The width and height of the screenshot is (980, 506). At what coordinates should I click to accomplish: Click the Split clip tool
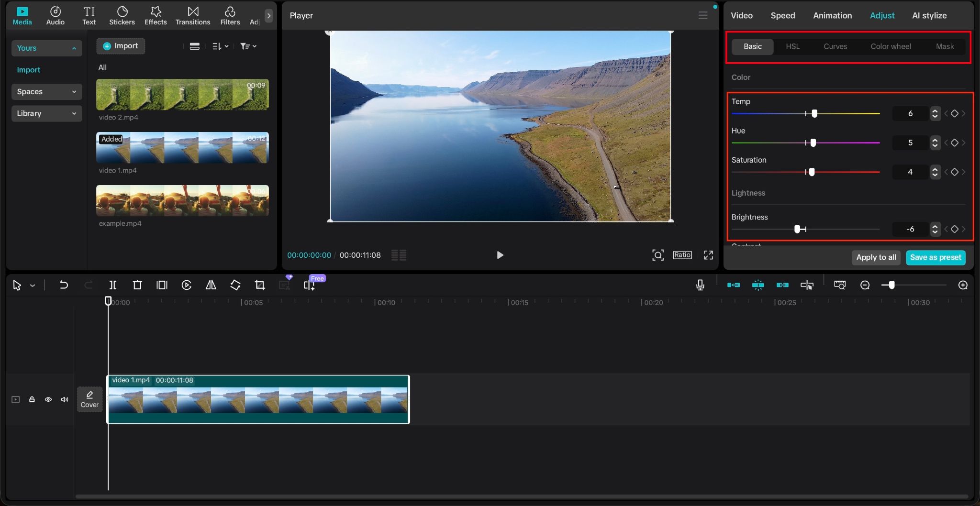tap(113, 285)
